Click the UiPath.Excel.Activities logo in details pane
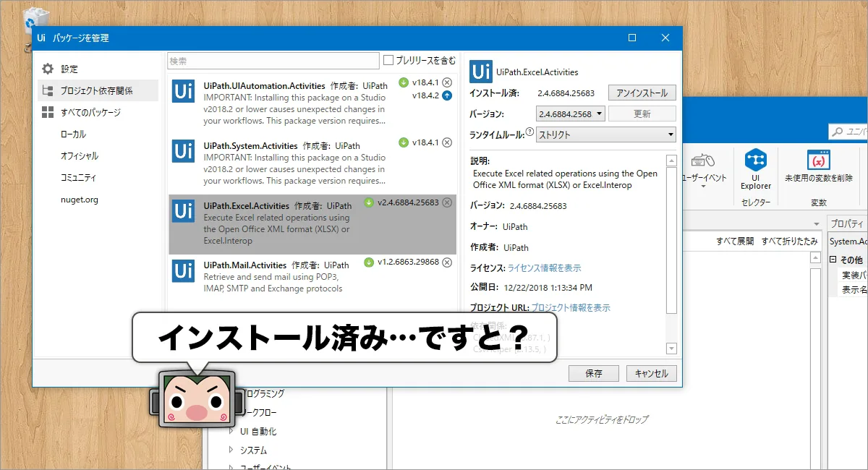Image resolution: width=868 pixels, height=470 pixels. (x=481, y=72)
